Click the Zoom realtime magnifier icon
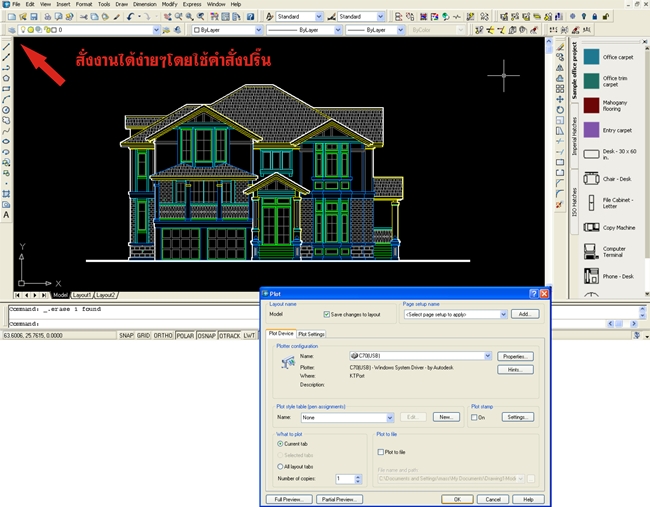 [179, 17]
